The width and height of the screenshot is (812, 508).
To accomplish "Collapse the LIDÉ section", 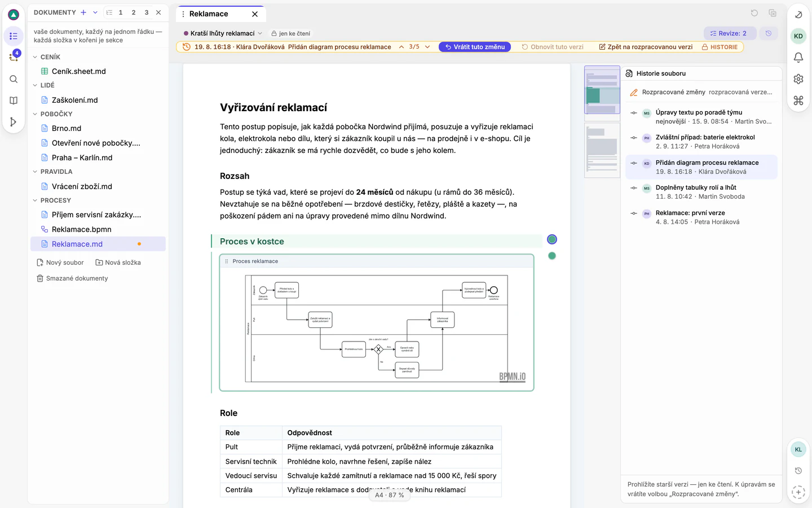I will point(35,85).
